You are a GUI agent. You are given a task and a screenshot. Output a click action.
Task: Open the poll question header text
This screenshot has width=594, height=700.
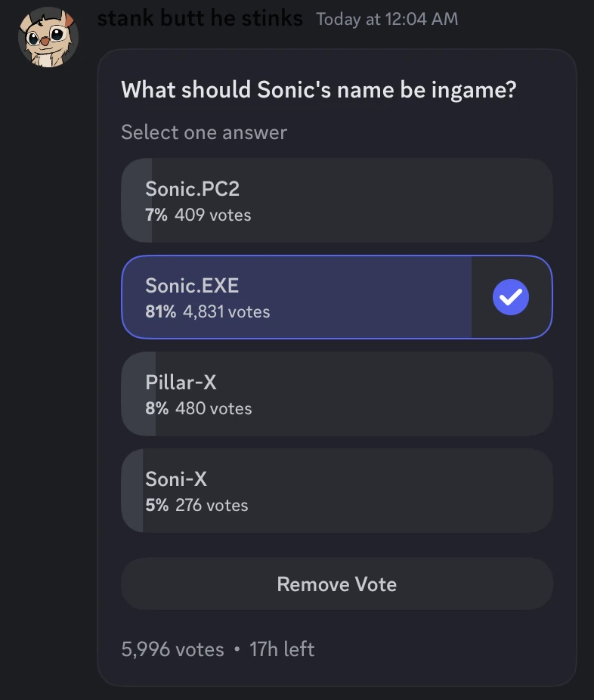tap(319, 89)
